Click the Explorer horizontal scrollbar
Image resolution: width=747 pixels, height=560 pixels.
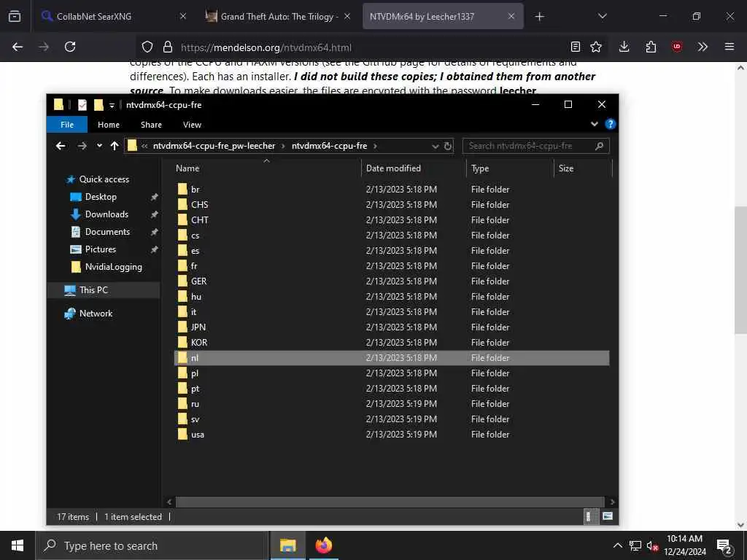coord(390,502)
